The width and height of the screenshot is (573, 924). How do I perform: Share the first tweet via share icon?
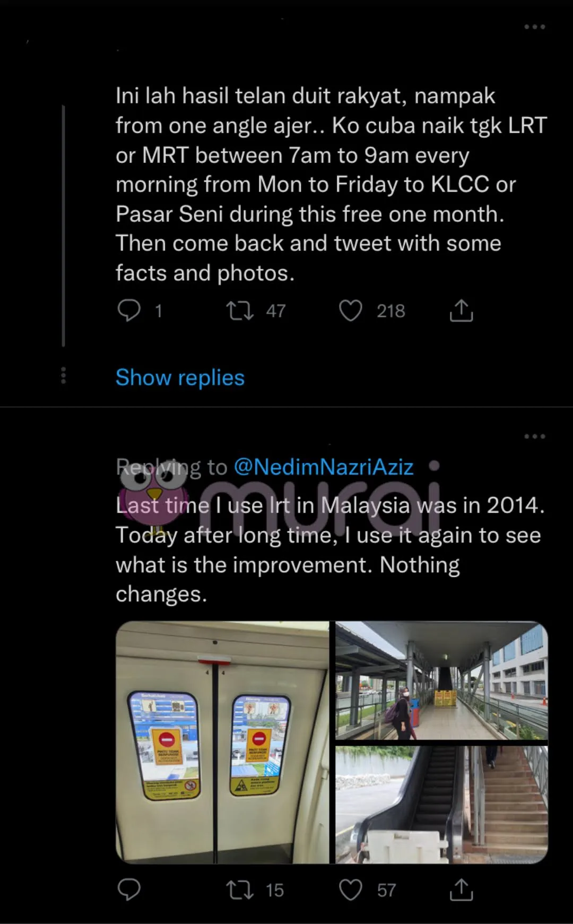click(461, 310)
